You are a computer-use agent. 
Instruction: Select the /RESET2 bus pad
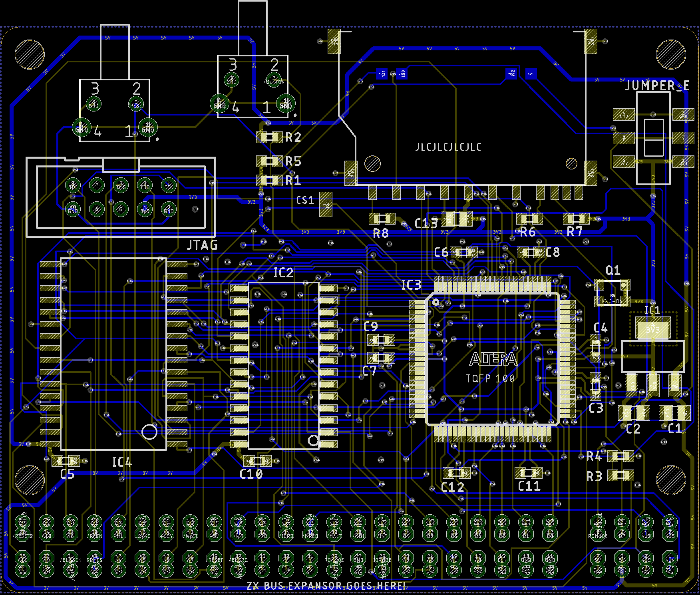pos(22,534)
